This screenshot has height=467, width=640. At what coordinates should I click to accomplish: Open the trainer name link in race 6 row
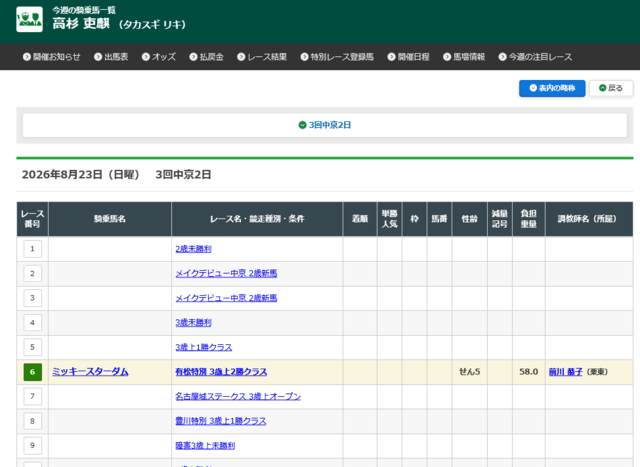[x=565, y=372]
